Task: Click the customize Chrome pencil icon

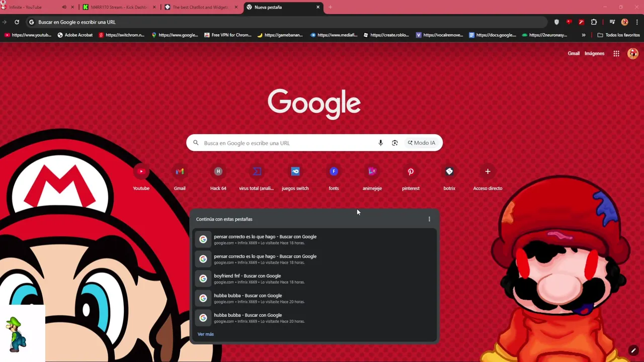Action: click(633, 350)
